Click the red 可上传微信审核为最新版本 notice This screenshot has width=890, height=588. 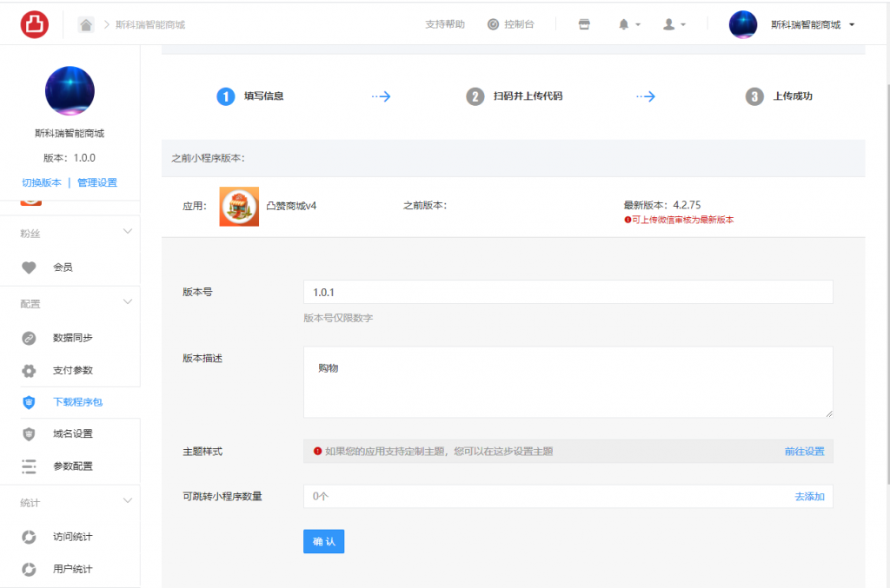pos(679,220)
